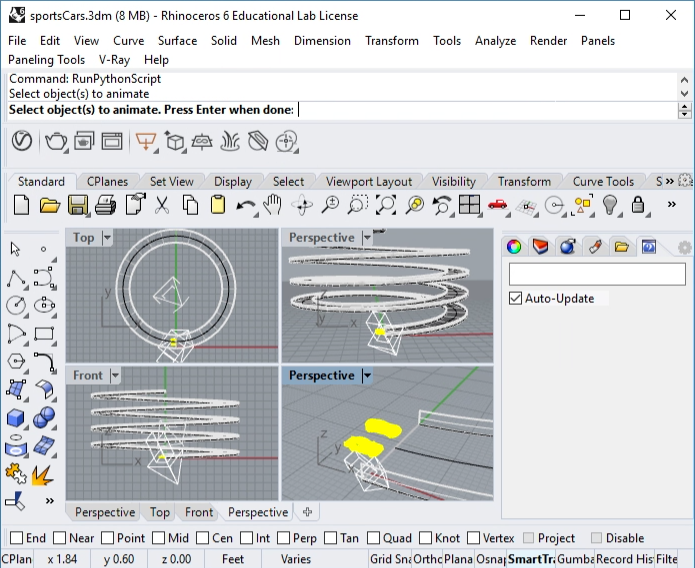Open the color wheel panel tab
Viewport: 695px width, 568px height.
[514, 247]
